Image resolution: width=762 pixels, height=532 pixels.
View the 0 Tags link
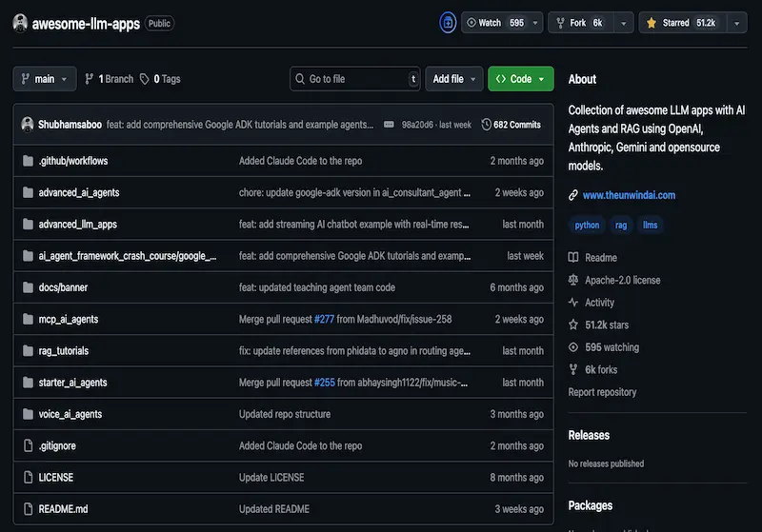(160, 79)
